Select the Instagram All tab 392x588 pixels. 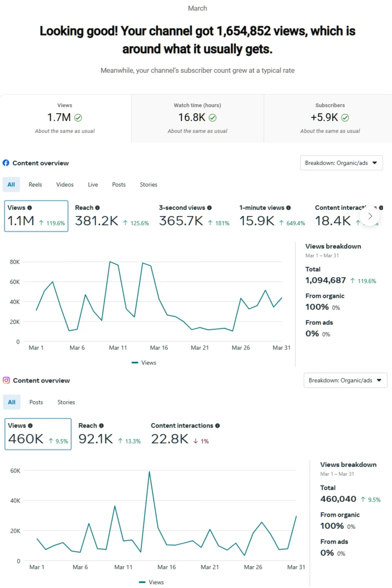[12, 402]
